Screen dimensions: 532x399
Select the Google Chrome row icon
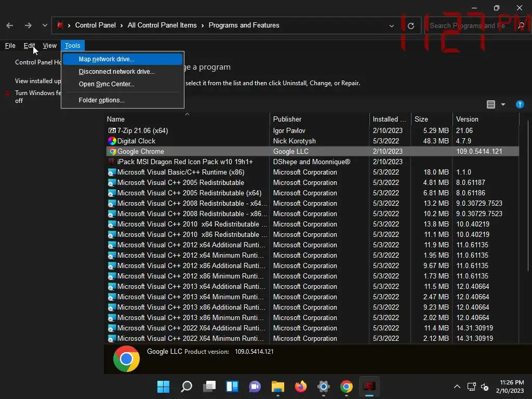pos(113,152)
